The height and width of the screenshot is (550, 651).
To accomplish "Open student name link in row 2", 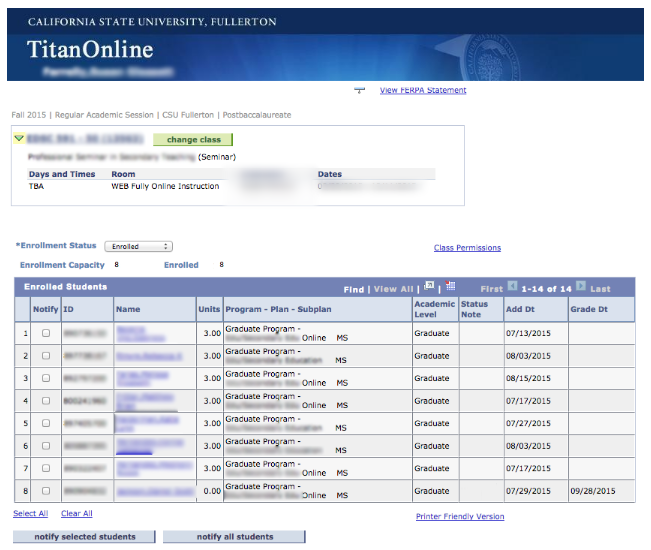I will click(x=149, y=356).
